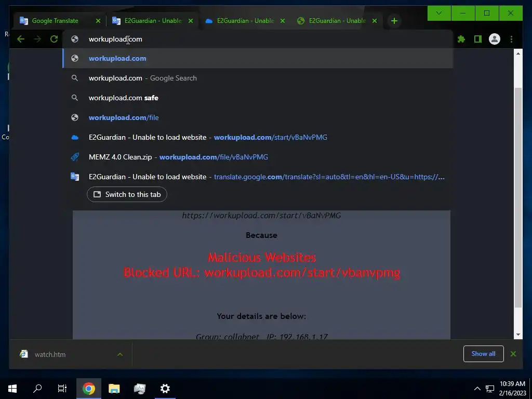Viewport: 532px width, 399px height.
Task: Switch to E2Guardian tab with globe favicon
Action: 337,21
